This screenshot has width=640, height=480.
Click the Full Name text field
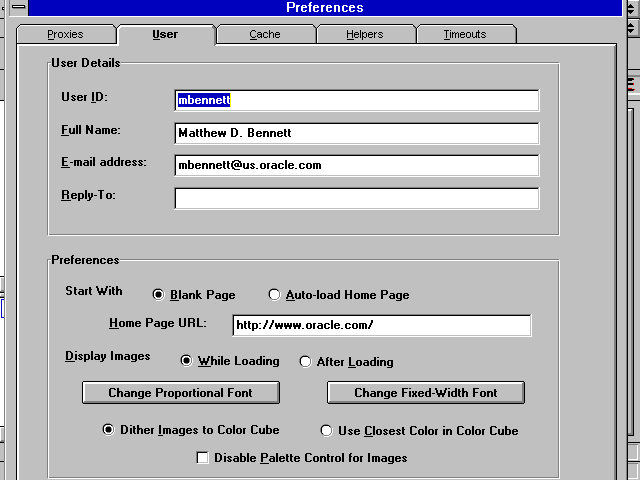[x=356, y=133]
